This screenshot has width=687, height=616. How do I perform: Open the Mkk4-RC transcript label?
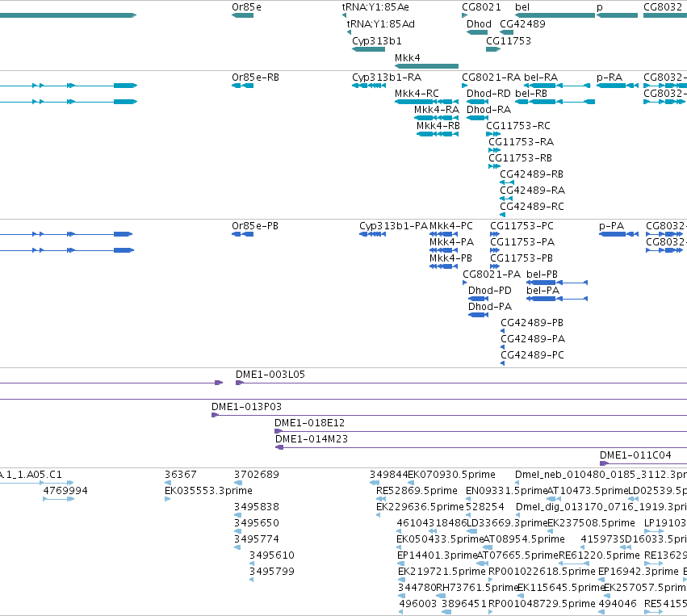[x=417, y=94]
